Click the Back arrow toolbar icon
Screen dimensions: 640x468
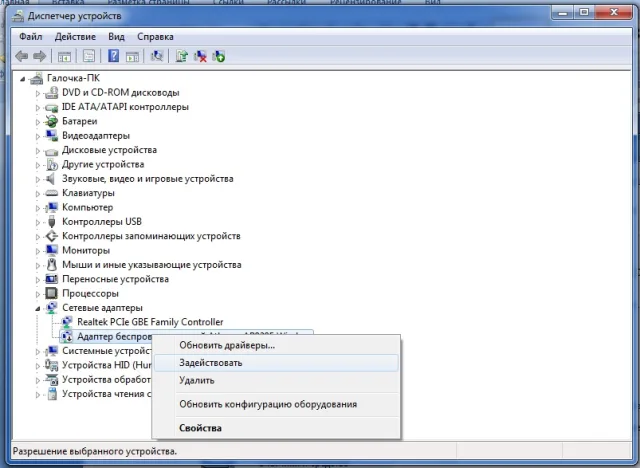(22, 56)
